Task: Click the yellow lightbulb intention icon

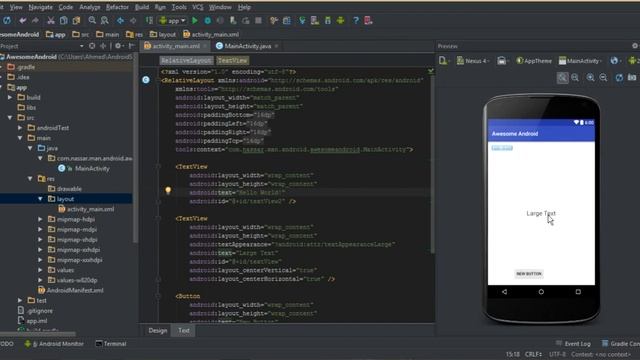Action: (168, 190)
